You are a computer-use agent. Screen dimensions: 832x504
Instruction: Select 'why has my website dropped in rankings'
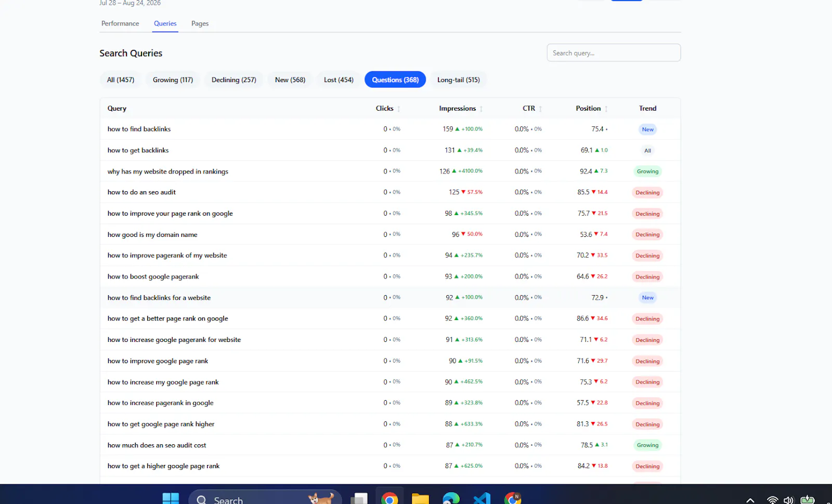(167, 171)
